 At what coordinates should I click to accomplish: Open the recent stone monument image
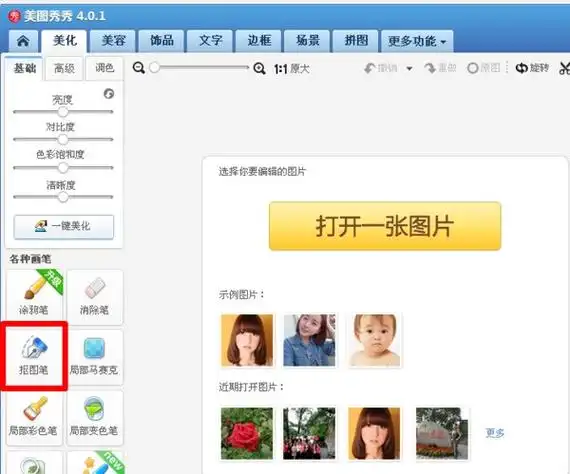pos(442,434)
